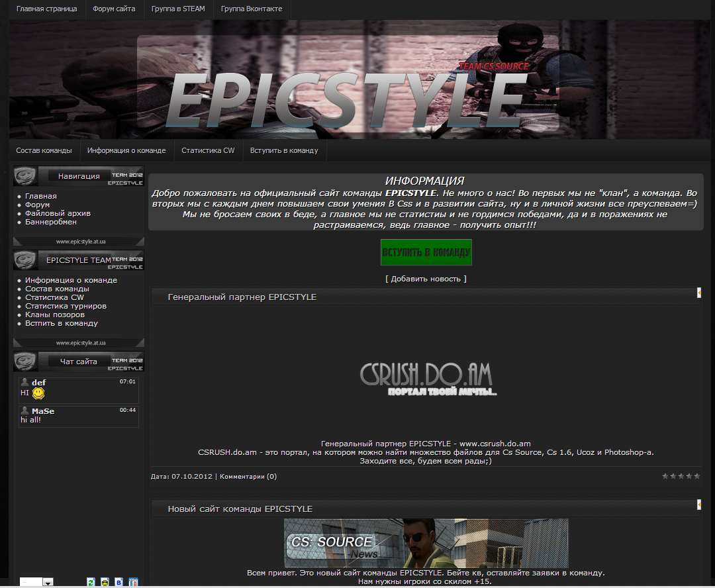The image size is (715, 588).
Task: Open Форум сайта in top menu
Action: [x=114, y=9]
